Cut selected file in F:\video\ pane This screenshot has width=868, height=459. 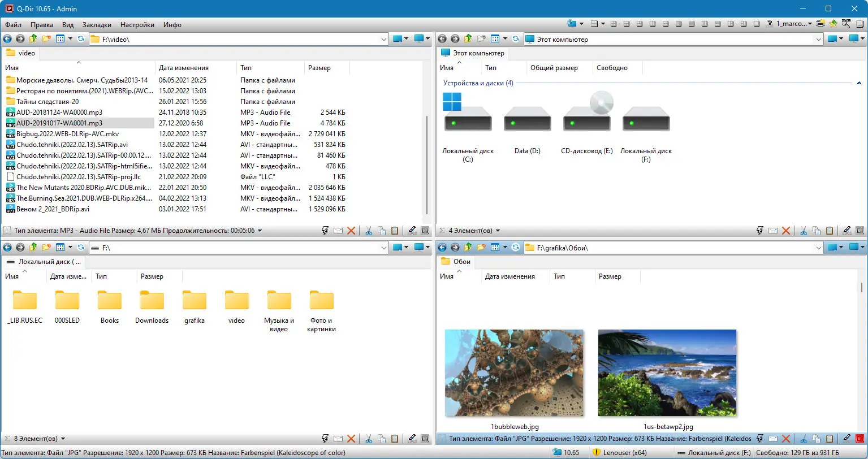[x=369, y=231]
